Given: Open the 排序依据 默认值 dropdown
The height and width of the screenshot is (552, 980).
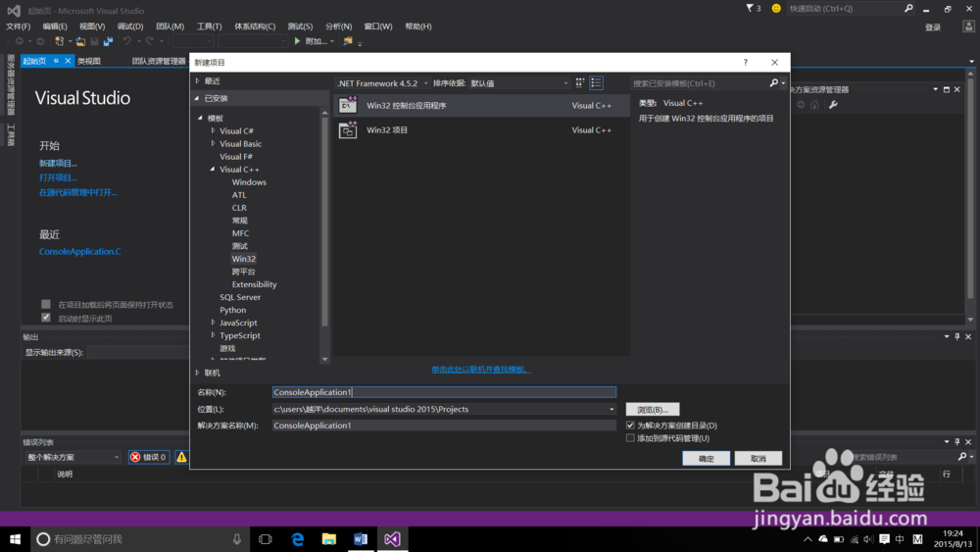Looking at the screenshot, I should coord(520,83).
